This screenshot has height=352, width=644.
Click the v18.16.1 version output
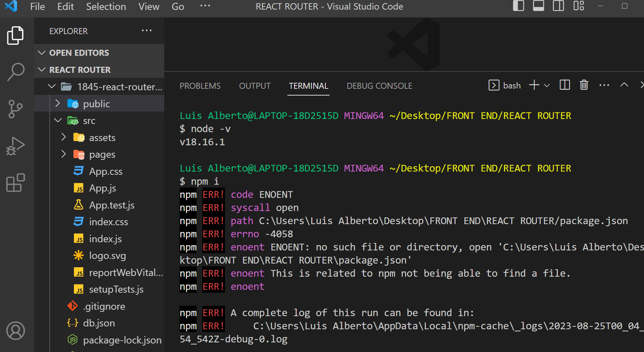(x=202, y=142)
